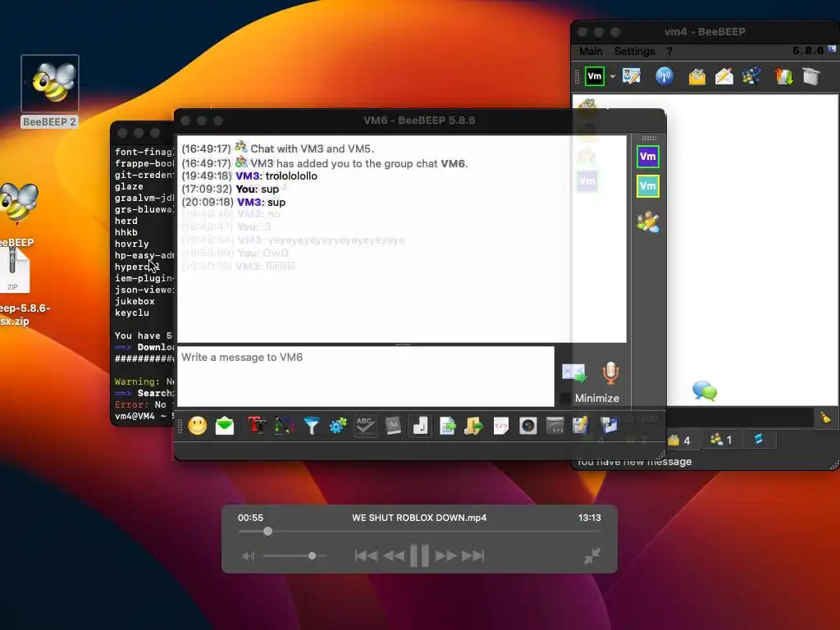The height and width of the screenshot is (630, 840).
Task: Open the Main menu in vm4 window
Action: 591,52
